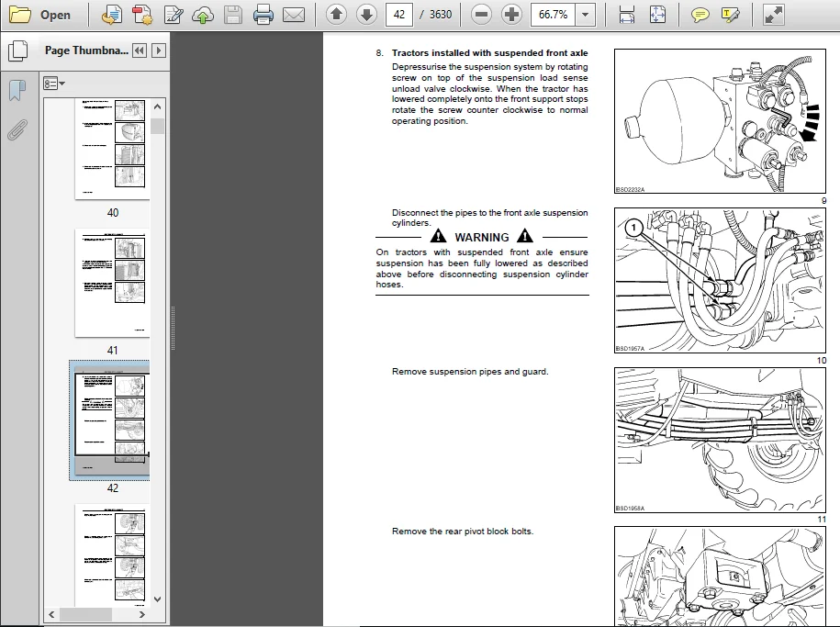This screenshot has height=627, width=840.
Task: Click the Bookmarks panel icon
Action: [17, 90]
